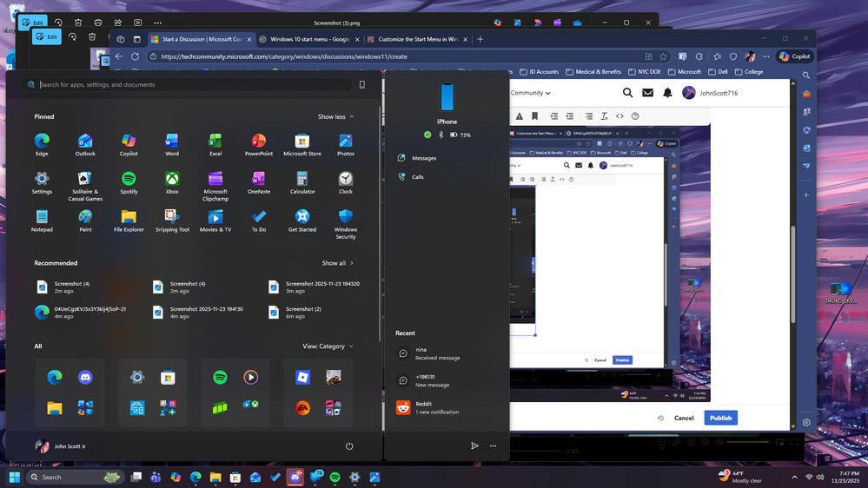Click the insert code icon in editor toolbar
Viewport: 868px width, 488px height.
pos(620,116)
